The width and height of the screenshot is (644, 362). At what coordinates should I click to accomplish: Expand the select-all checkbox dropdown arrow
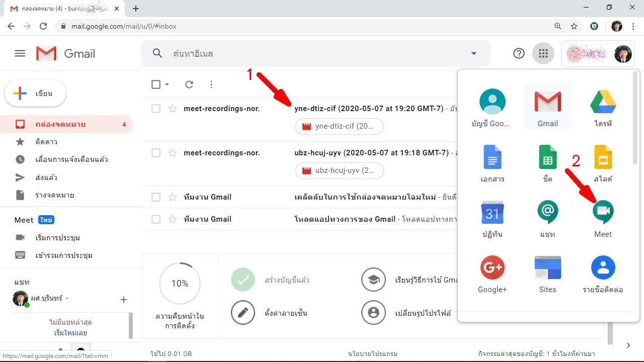point(167,84)
